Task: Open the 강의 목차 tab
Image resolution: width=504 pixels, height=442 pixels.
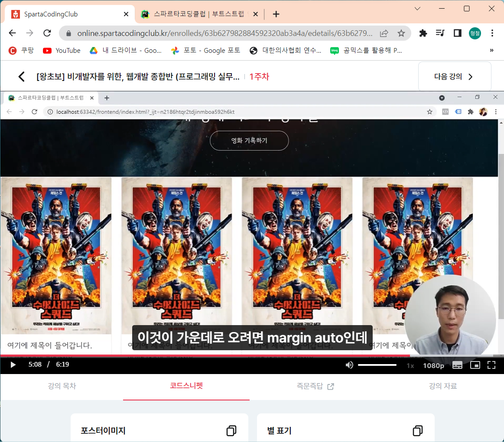Action: (62, 386)
